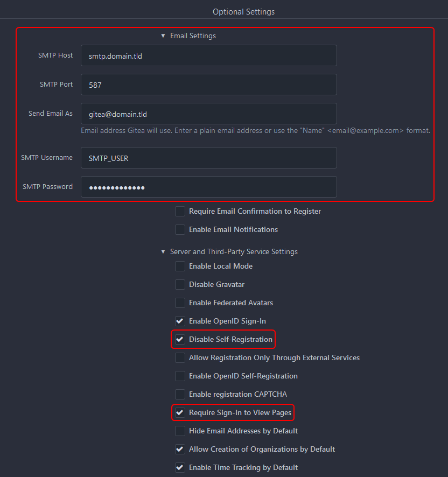Enable Federated Avatars
This screenshot has height=477, width=448.
coord(180,303)
